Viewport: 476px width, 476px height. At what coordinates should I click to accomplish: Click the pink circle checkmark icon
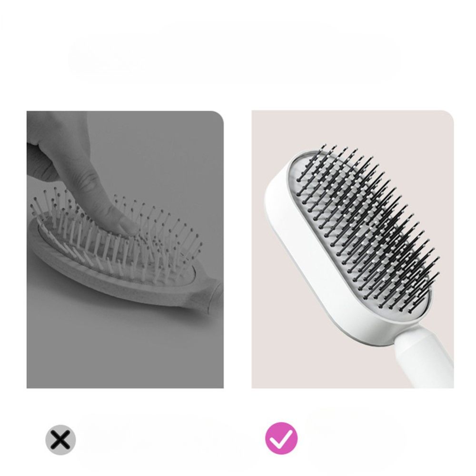281,438
